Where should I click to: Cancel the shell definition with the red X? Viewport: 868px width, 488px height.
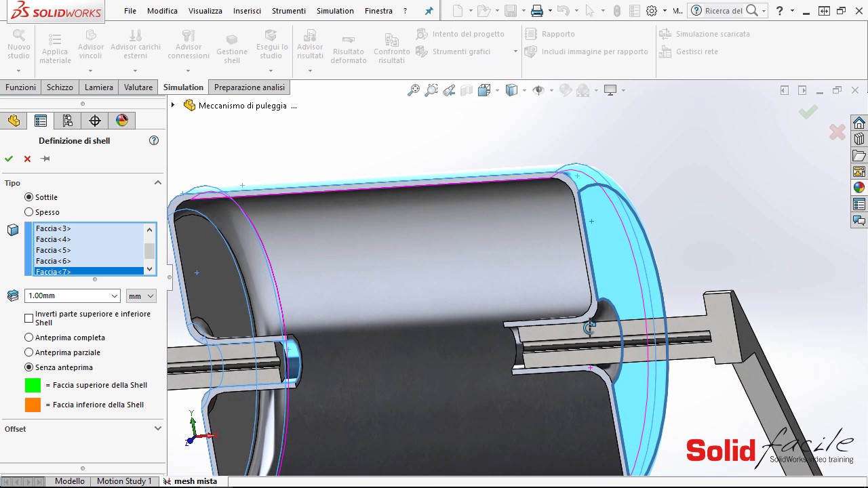point(27,159)
